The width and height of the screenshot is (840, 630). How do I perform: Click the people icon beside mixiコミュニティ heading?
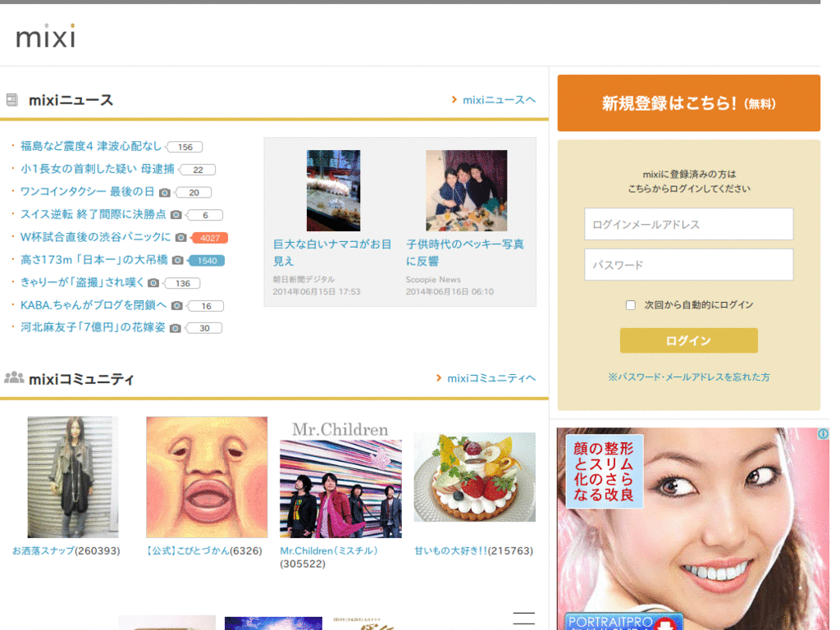tap(16, 378)
